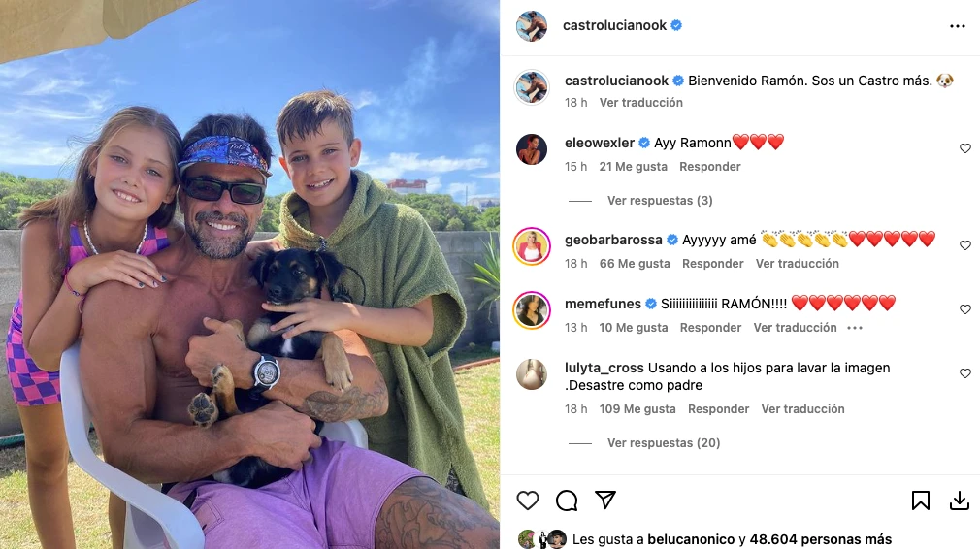Open eleowexler's profile picture

(532, 149)
